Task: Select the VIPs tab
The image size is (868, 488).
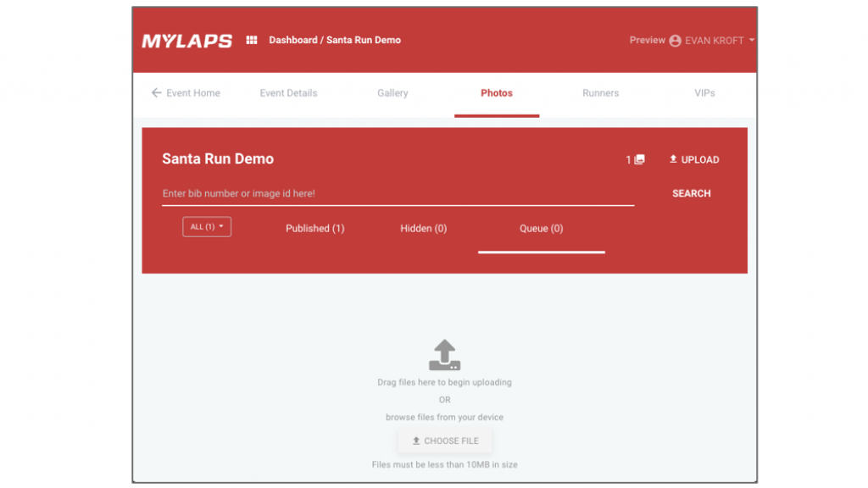Action: [x=704, y=93]
